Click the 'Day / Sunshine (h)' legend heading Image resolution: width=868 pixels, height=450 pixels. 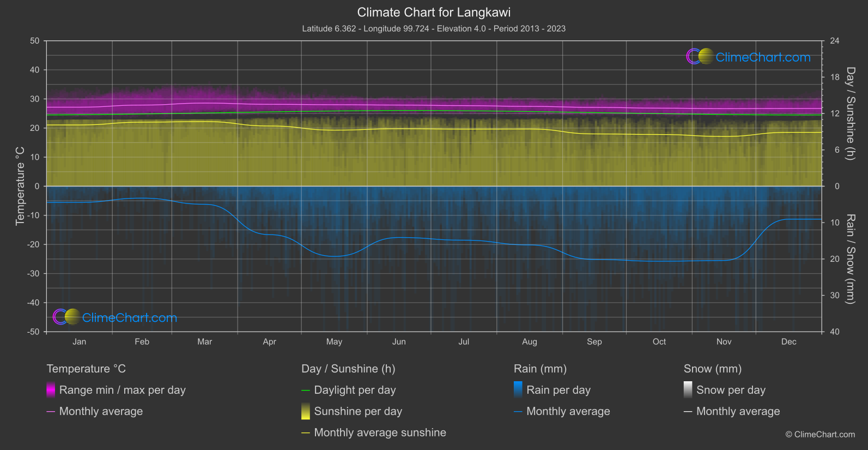click(x=348, y=369)
